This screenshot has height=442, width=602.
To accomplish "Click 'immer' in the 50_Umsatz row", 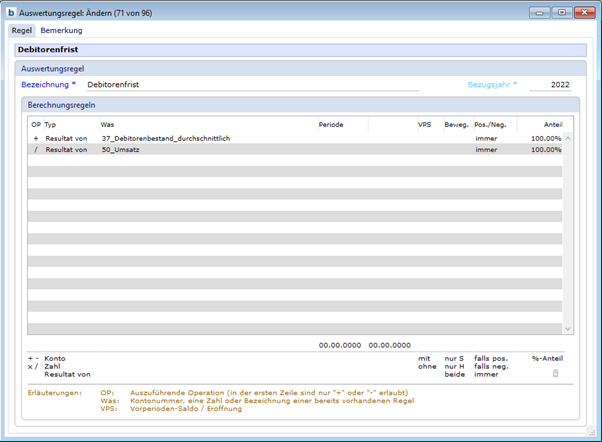I will click(486, 149).
